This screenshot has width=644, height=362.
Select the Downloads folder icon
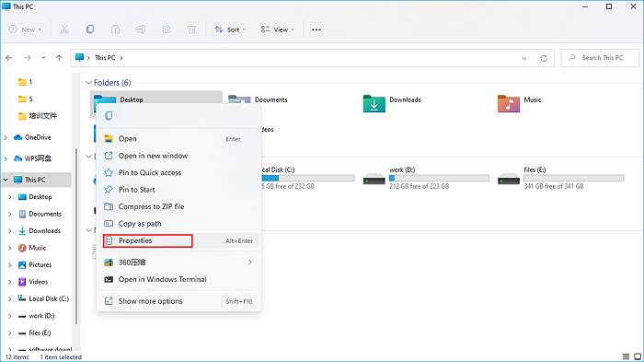tap(374, 104)
